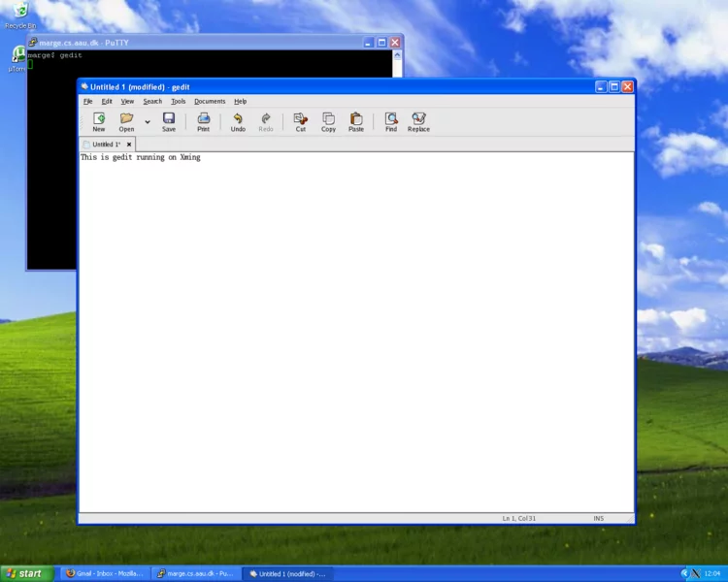
Task: Print the document with Print icon
Action: coord(204,122)
